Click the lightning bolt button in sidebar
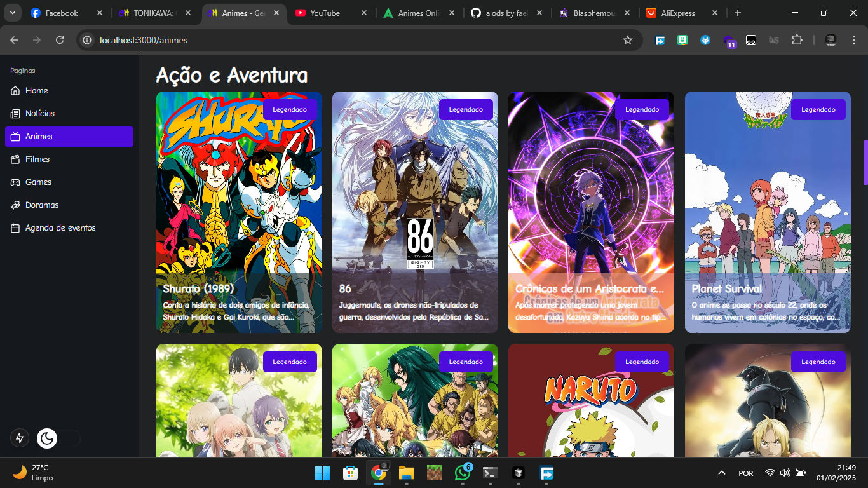The height and width of the screenshot is (488, 868). [x=20, y=438]
